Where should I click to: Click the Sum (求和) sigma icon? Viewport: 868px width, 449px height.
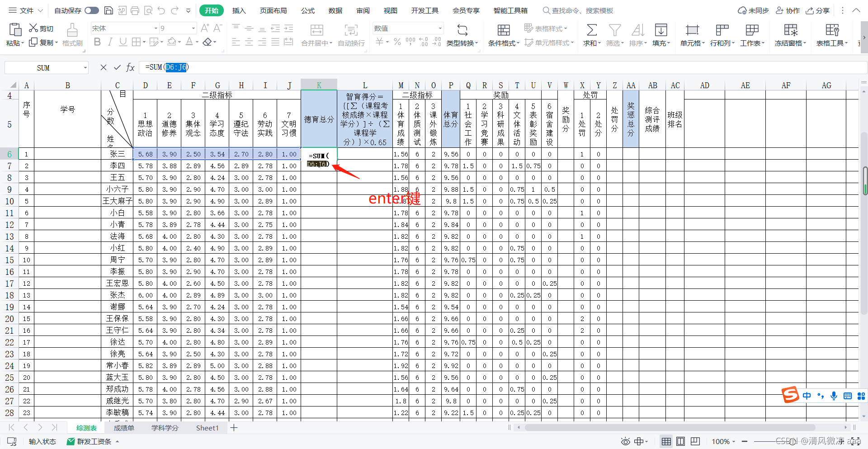(592, 30)
